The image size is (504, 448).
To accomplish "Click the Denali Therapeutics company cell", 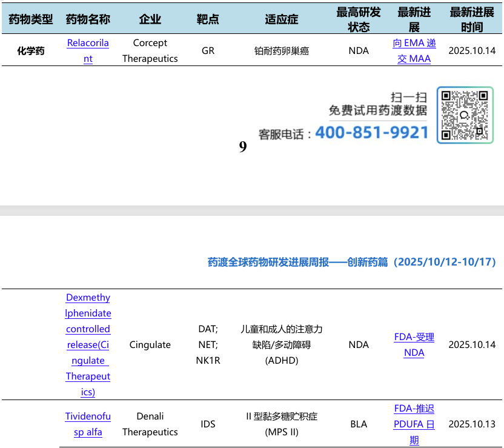I will click(150, 424).
